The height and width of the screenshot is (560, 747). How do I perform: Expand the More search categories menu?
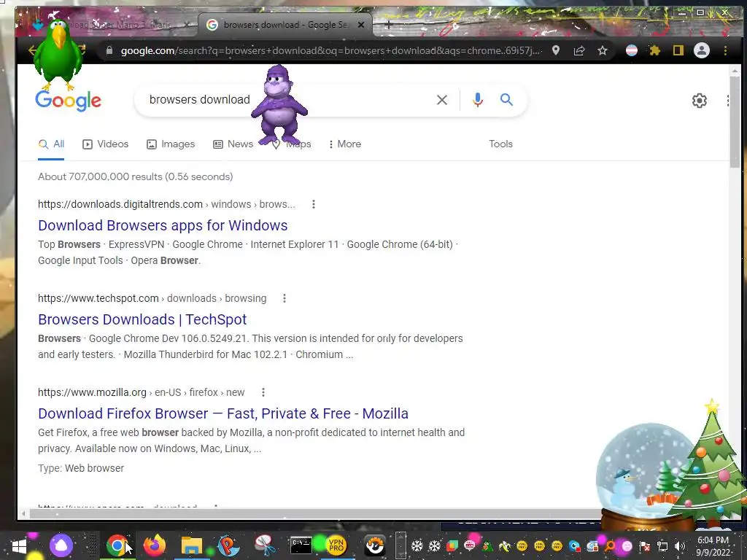point(345,144)
